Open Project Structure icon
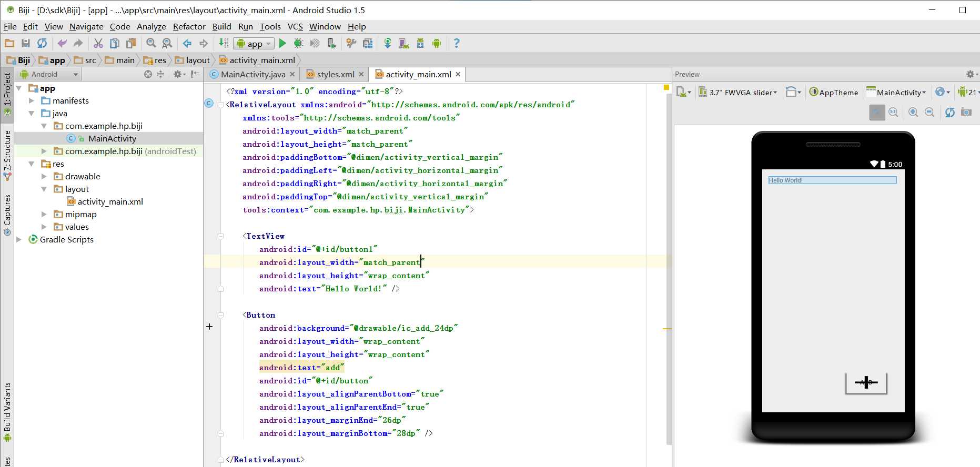The height and width of the screenshot is (467, 980). pyautogui.click(x=368, y=44)
